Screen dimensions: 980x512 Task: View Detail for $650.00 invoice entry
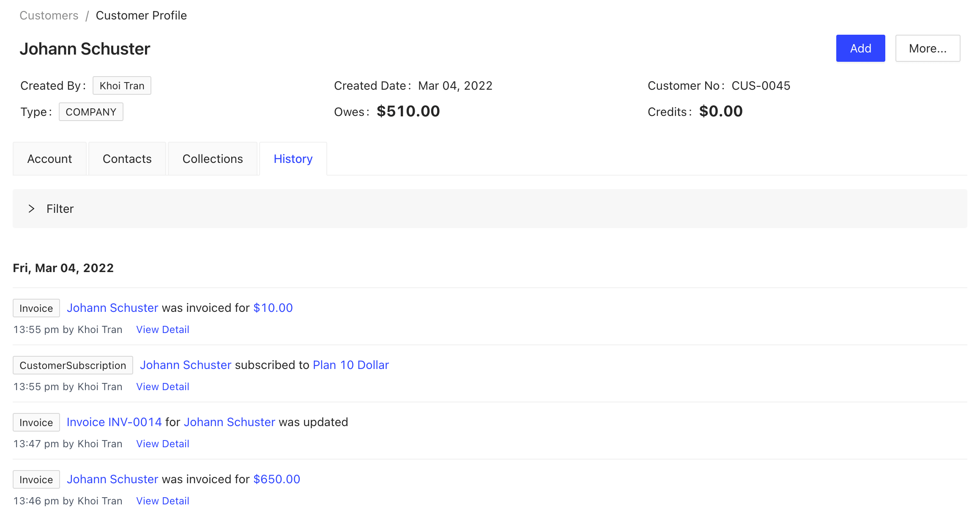click(162, 501)
